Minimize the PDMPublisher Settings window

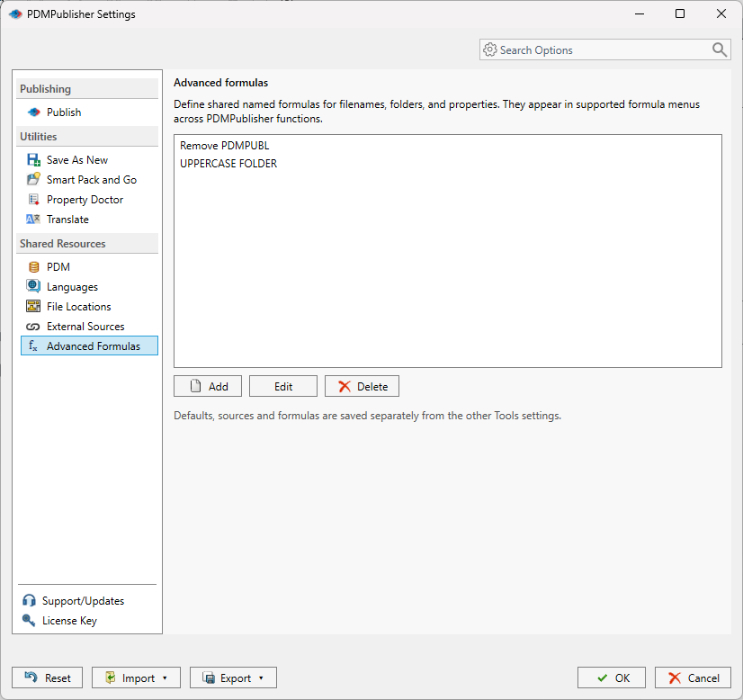coord(640,13)
